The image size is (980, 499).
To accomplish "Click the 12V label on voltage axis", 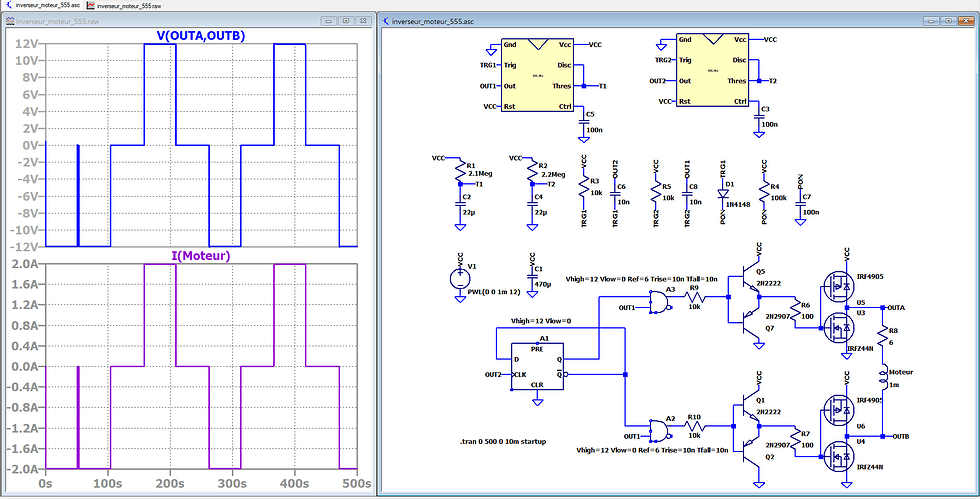I will point(29,44).
